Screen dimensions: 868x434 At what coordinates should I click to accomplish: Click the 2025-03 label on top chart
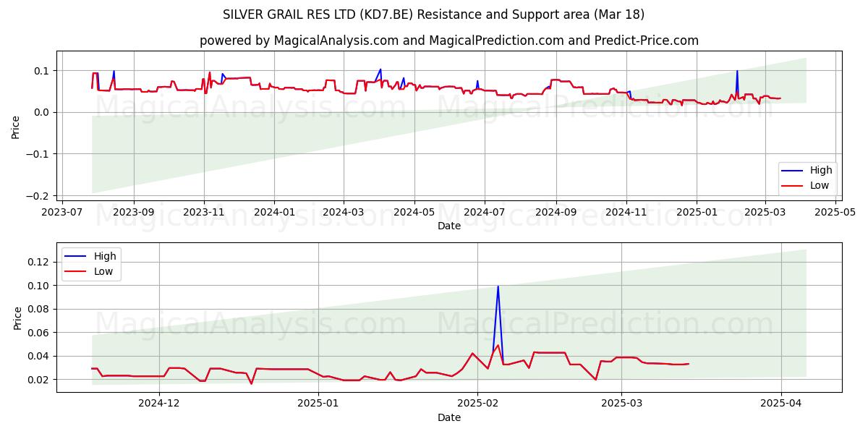(765, 213)
